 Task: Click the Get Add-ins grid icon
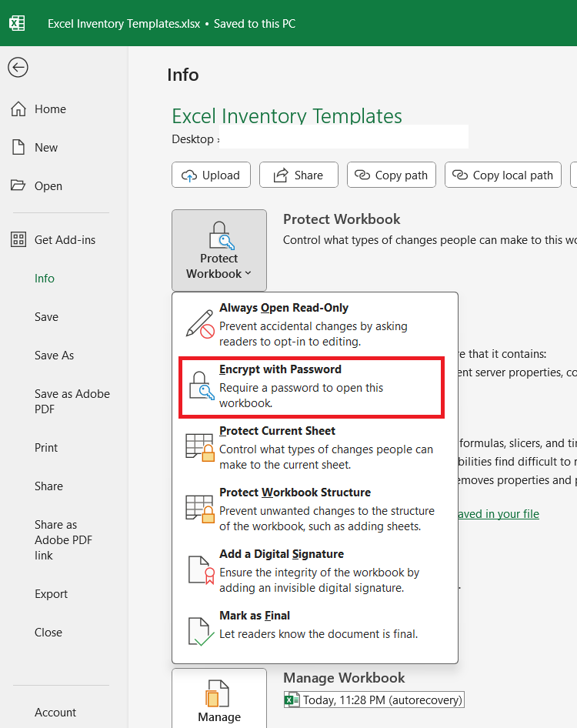pos(18,239)
